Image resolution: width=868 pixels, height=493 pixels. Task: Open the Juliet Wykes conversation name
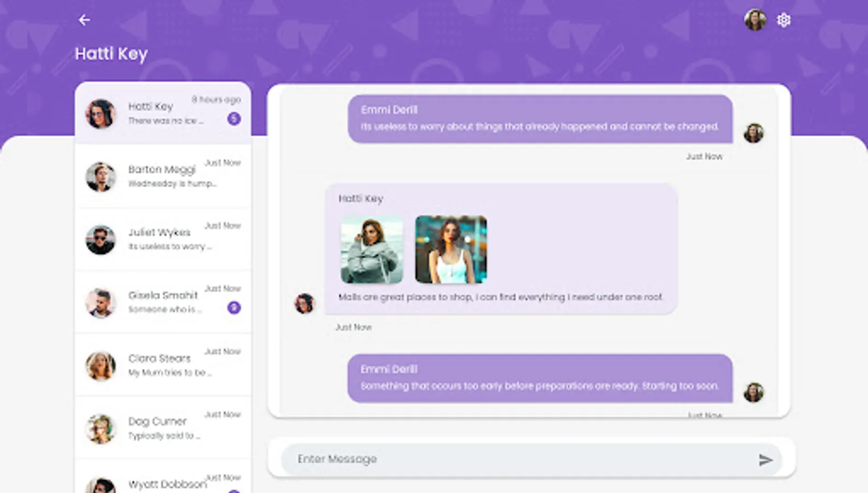pyautogui.click(x=159, y=232)
